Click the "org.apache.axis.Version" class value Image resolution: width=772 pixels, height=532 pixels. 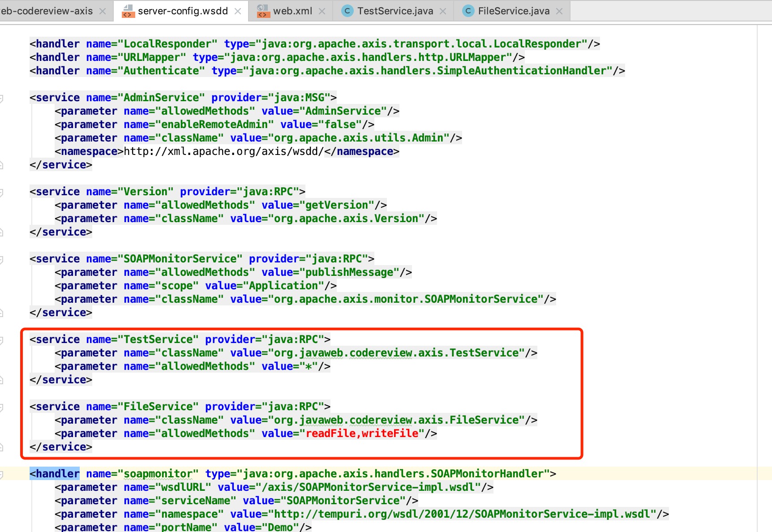point(346,219)
